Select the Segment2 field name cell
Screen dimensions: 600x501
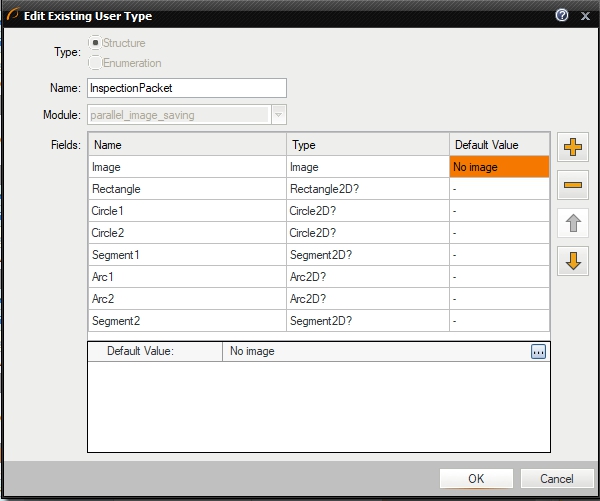pos(187,321)
